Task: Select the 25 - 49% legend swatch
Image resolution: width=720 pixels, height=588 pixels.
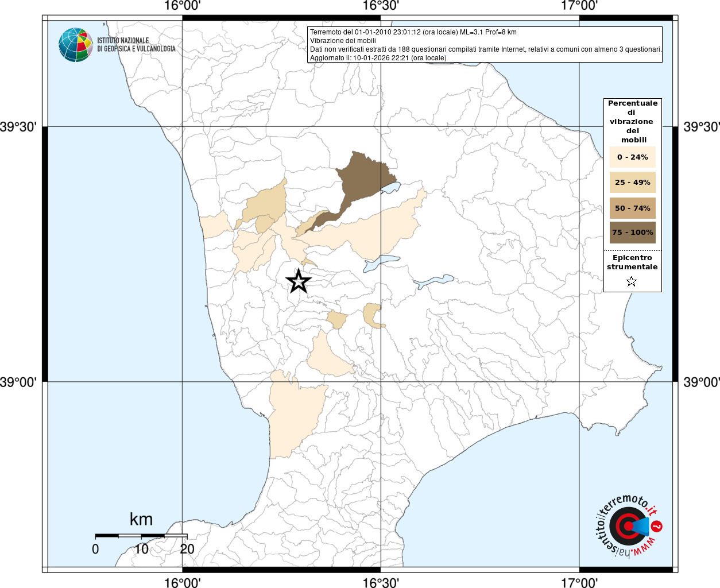Action: (633, 182)
